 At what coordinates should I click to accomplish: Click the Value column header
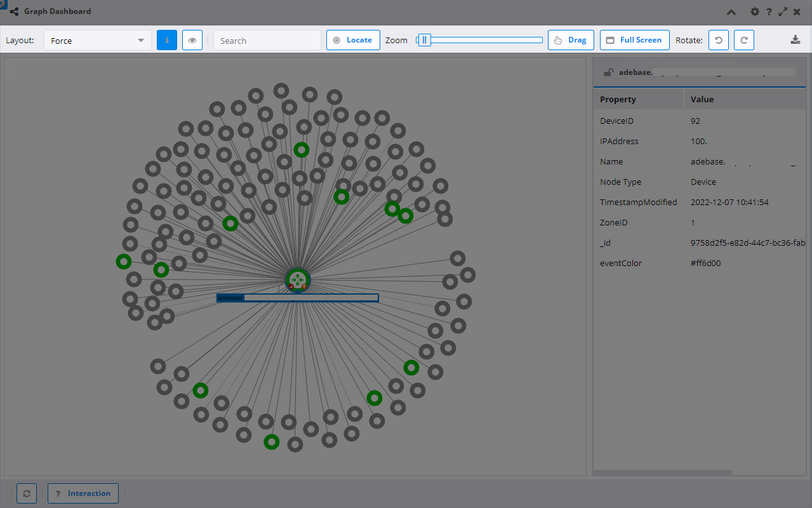[x=745, y=99]
